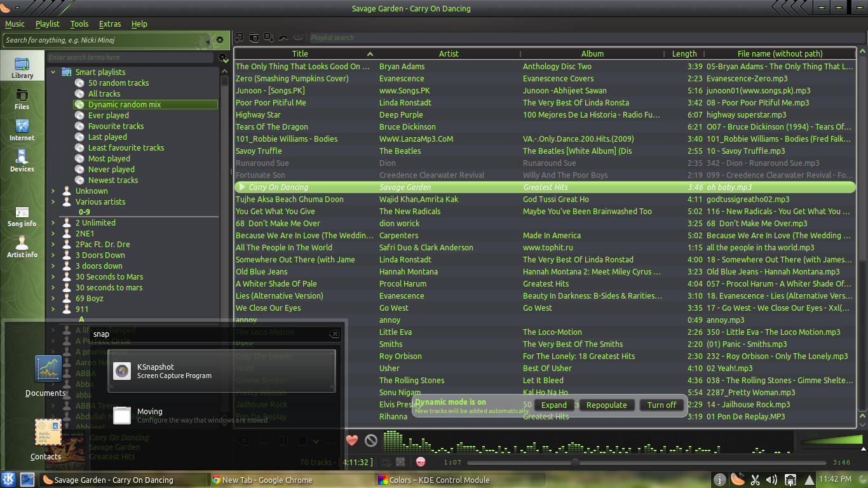Viewport: 868px width, 488px height.
Task: Turn off dynamic mode
Action: pos(661,405)
